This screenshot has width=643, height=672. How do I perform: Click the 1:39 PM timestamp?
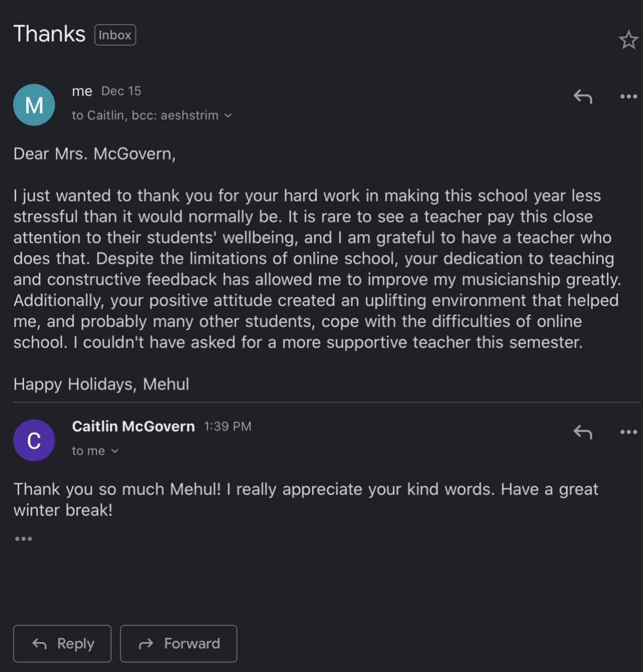tap(227, 426)
